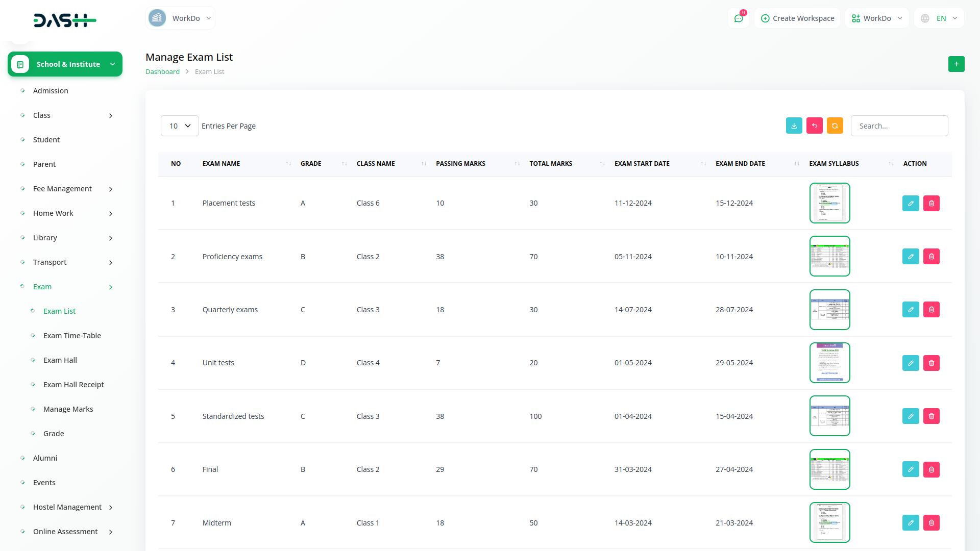
Task: Go to Dashboard breadcrumb link
Action: click(x=162, y=72)
